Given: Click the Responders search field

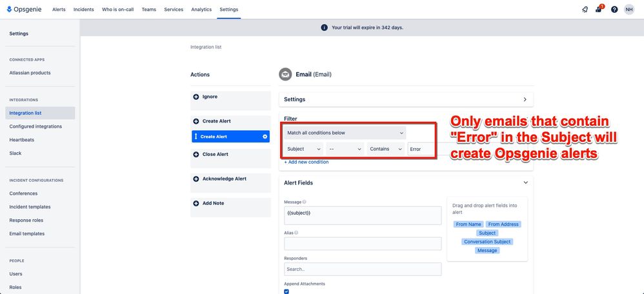Looking at the screenshot, I should 363,269.
